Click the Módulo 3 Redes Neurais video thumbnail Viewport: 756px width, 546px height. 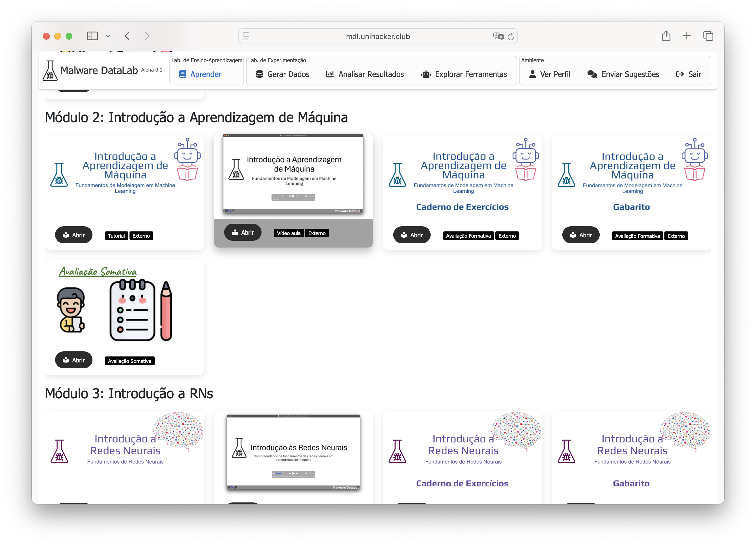click(x=293, y=452)
